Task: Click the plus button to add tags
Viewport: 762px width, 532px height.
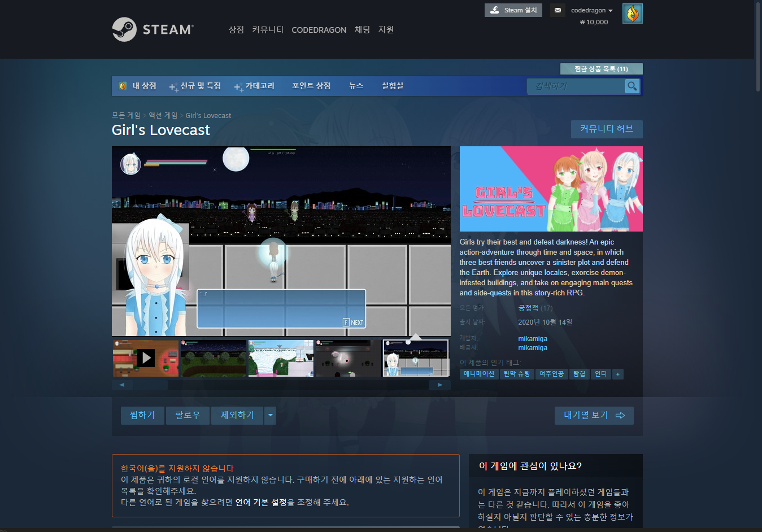Action: (x=618, y=374)
